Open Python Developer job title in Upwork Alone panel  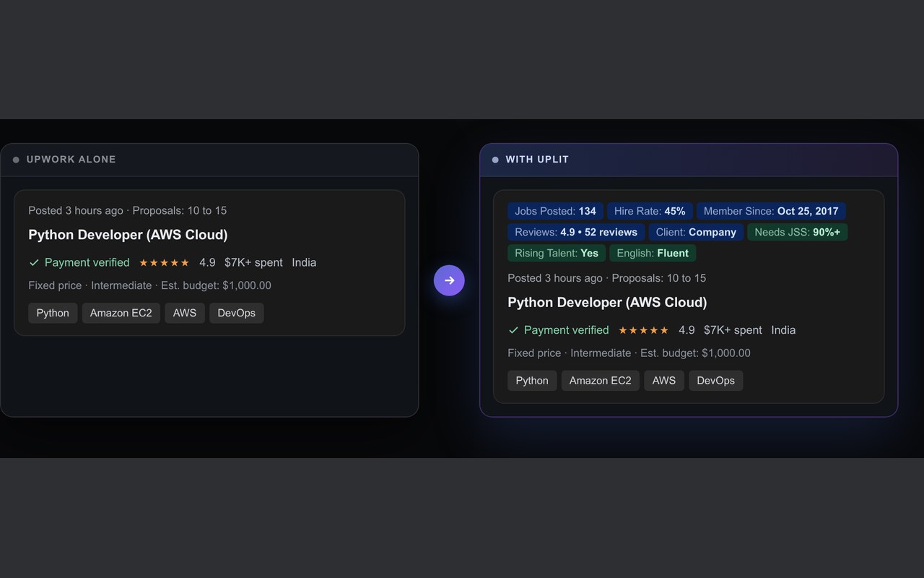128,235
